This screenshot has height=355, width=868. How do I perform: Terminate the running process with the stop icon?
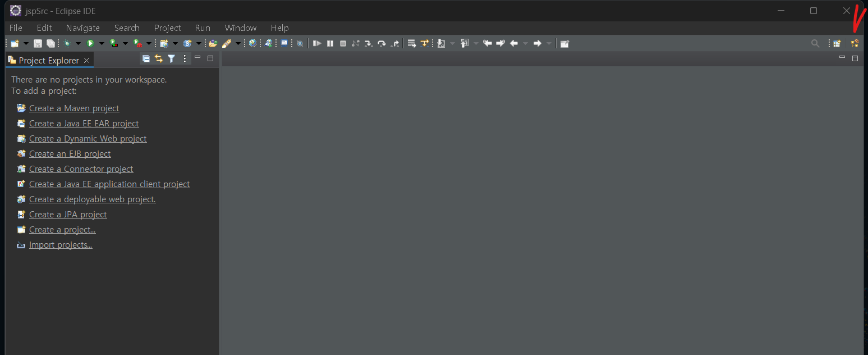coord(343,43)
